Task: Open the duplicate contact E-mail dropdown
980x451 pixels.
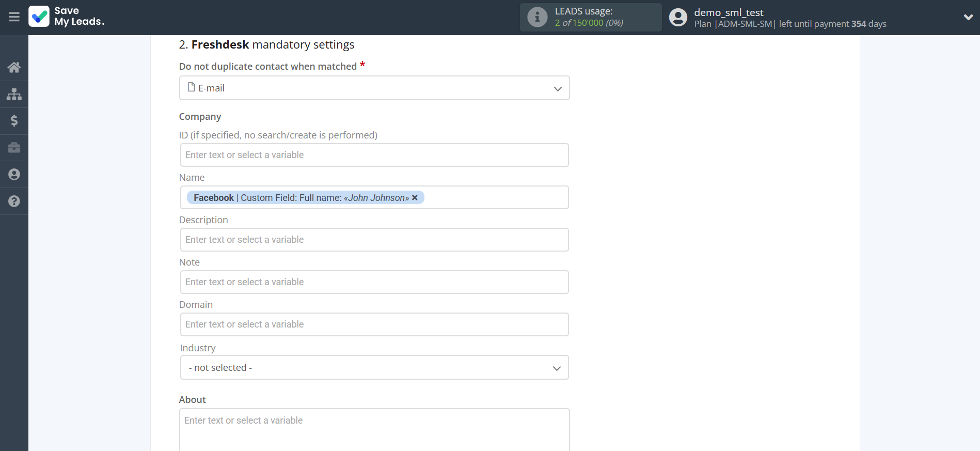Action: tap(374, 88)
